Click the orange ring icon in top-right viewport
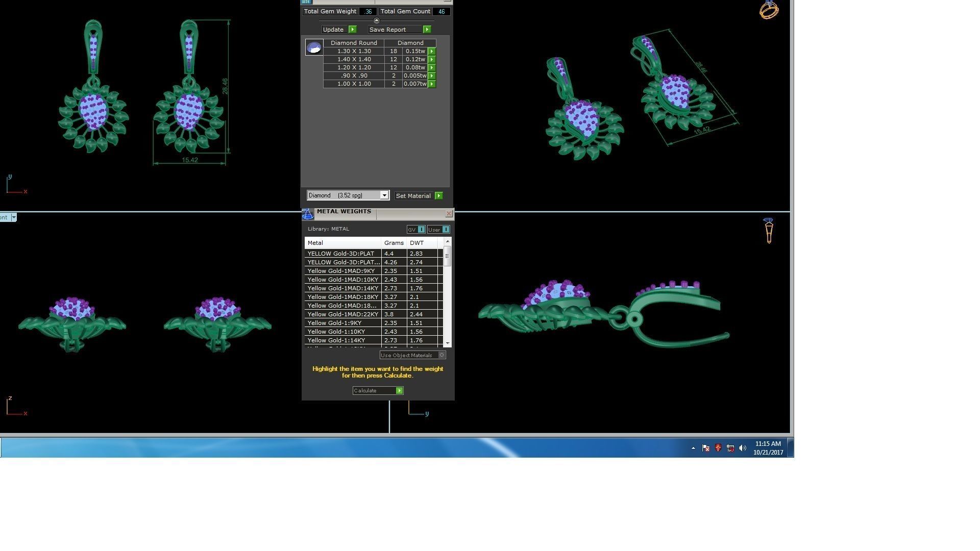980x551 pixels. point(769,10)
